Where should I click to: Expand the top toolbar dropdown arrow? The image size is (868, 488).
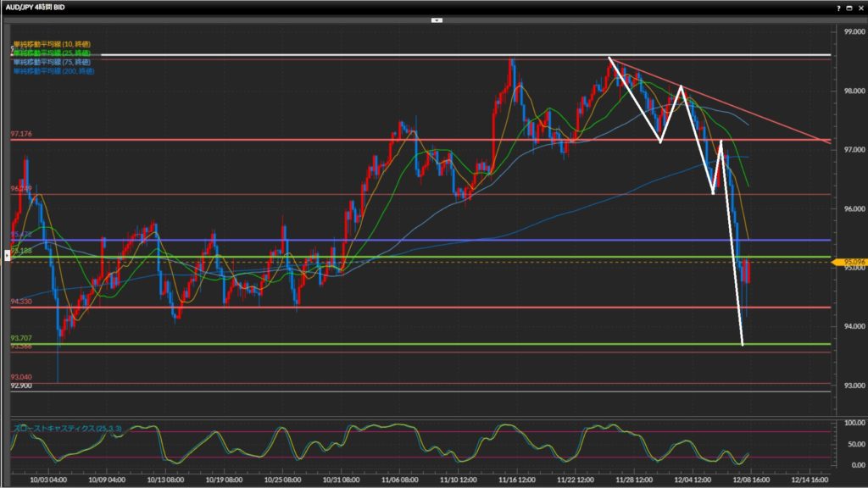436,19
